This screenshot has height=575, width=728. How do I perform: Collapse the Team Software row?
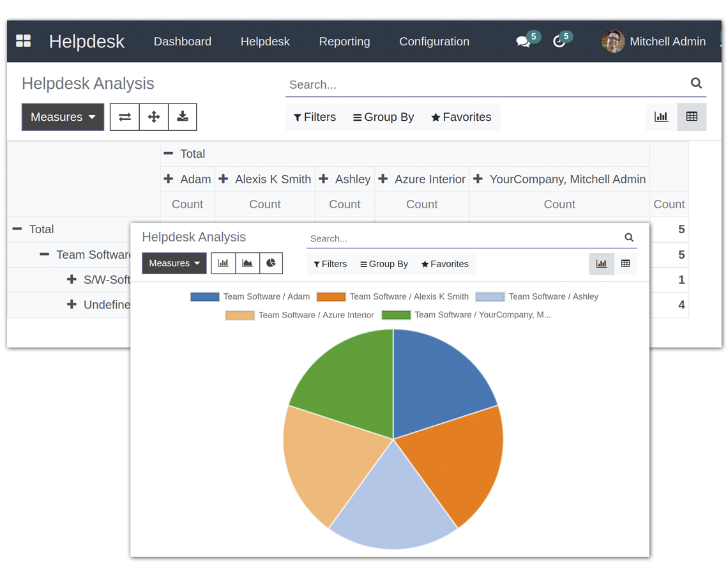(45, 254)
